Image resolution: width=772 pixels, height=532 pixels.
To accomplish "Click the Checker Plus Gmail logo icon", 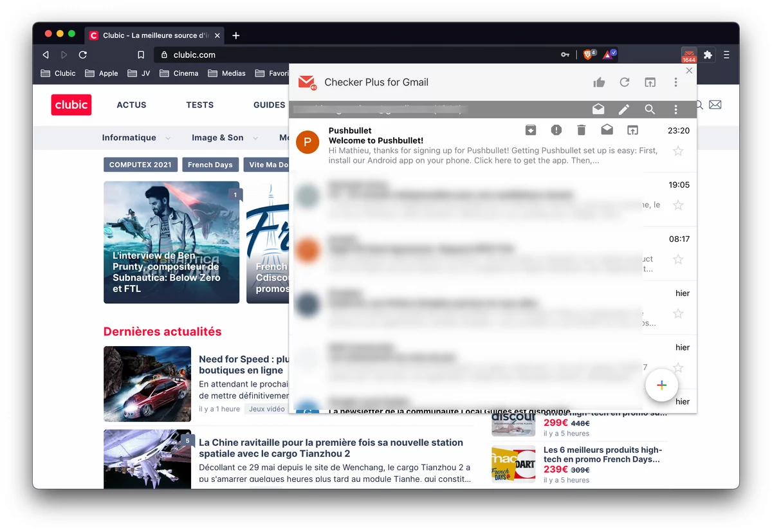I will 307,82.
